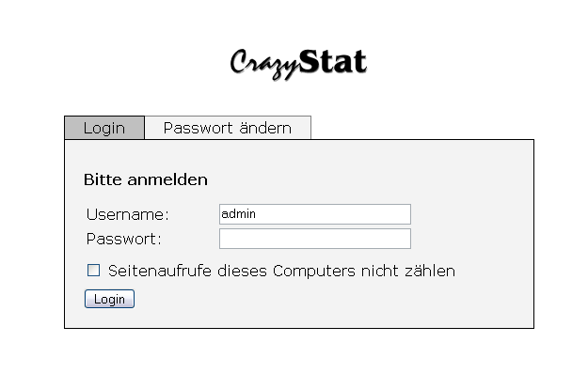
Task: Click the "Passwort:" field label
Action: click(x=124, y=239)
